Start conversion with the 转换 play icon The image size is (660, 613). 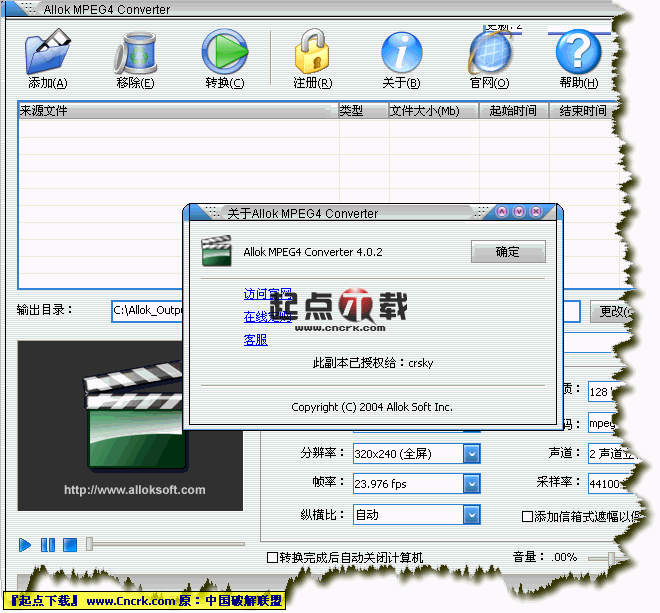225,51
